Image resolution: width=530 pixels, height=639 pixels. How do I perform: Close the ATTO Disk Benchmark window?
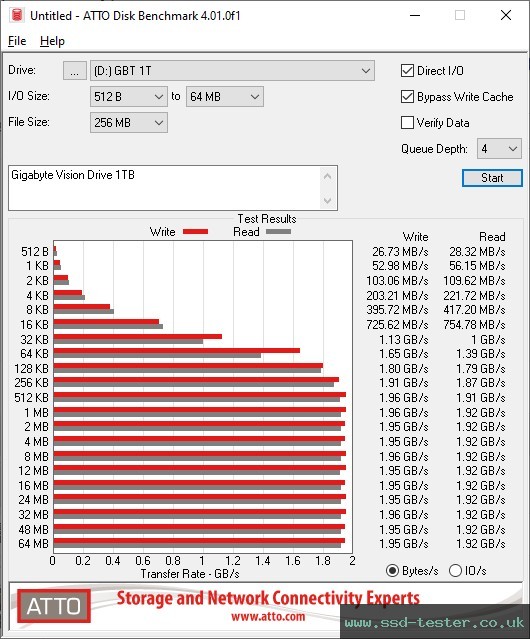pos(506,15)
